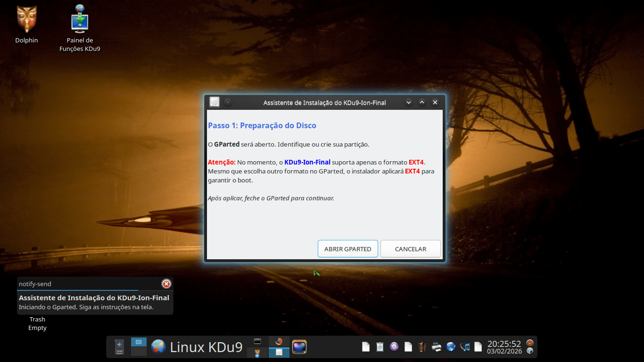644x362 pixels.
Task: Click the ABRIR GPARTED button
Action: [x=347, y=249]
